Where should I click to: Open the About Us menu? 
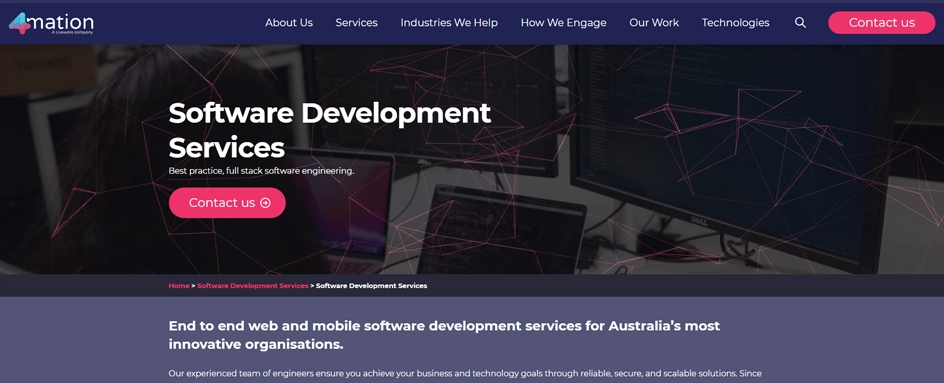[x=289, y=23]
